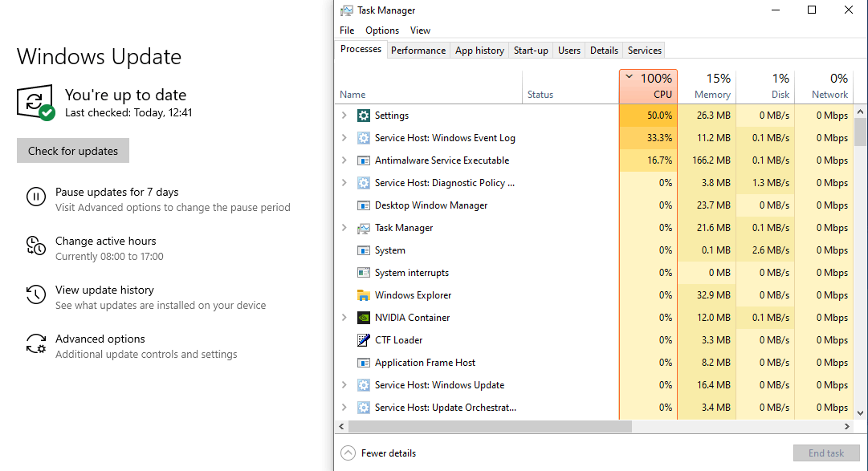Click the Advanced options gear-arrows icon
868x471 pixels.
(x=36, y=343)
